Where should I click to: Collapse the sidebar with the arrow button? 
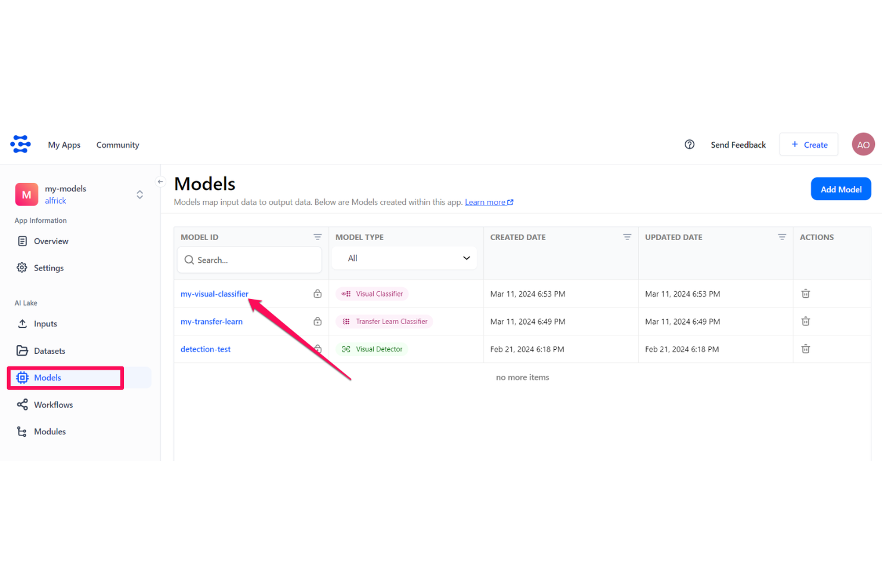(160, 182)
